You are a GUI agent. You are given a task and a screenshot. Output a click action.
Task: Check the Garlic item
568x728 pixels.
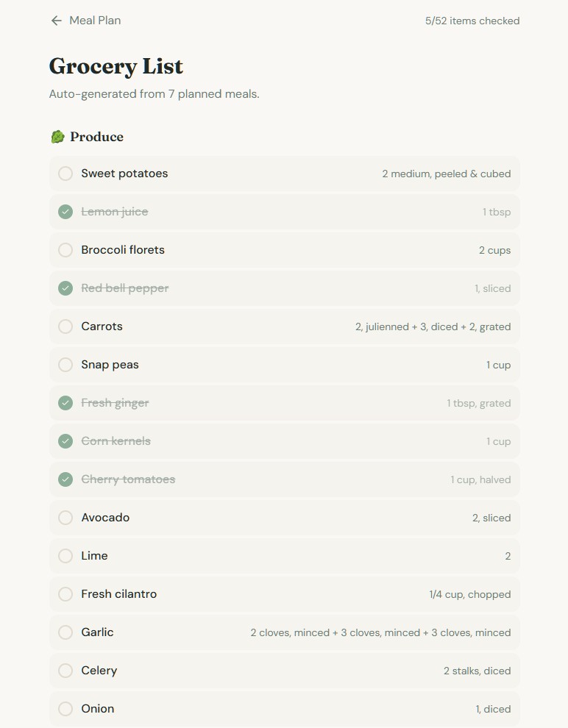(65, 632)
